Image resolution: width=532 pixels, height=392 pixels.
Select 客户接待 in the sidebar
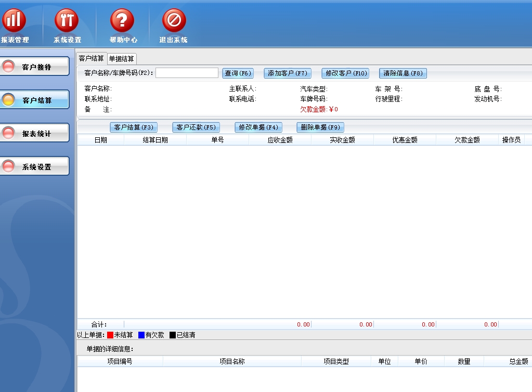click(35, 67)
